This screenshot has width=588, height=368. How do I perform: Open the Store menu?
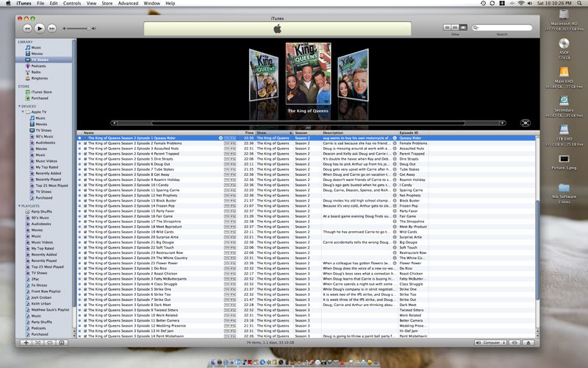click(107, 3)
